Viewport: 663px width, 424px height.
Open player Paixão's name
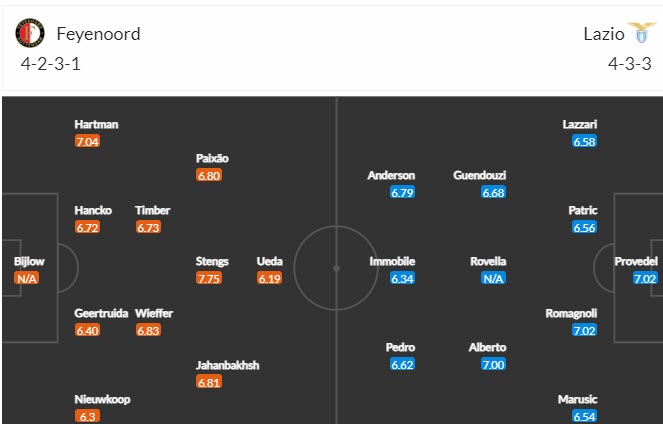tap(212, 158)
